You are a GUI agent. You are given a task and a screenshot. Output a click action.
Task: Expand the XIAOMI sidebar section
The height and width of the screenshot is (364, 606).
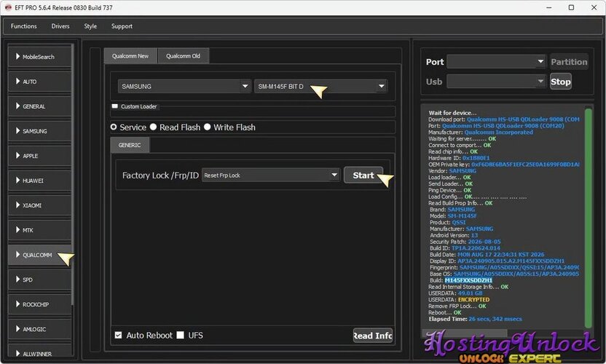pyautogui.click(x=39, y=205)
